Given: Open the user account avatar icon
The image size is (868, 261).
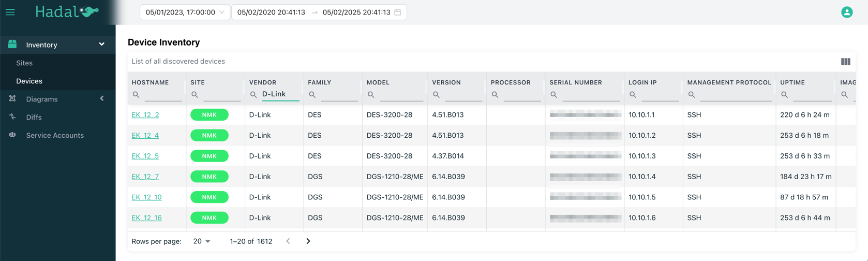Looking at the screenshot, I should pyautogui.click(x=846, y=12).
